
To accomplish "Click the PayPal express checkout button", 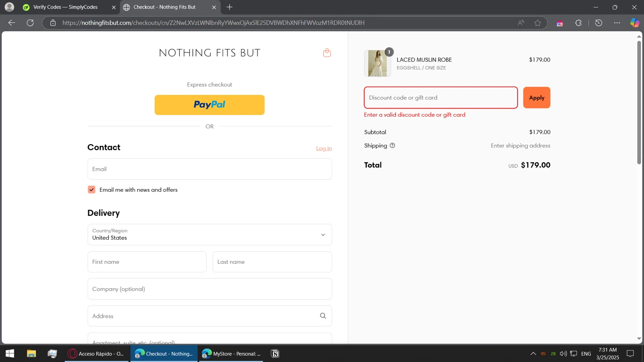I will 210,105.
